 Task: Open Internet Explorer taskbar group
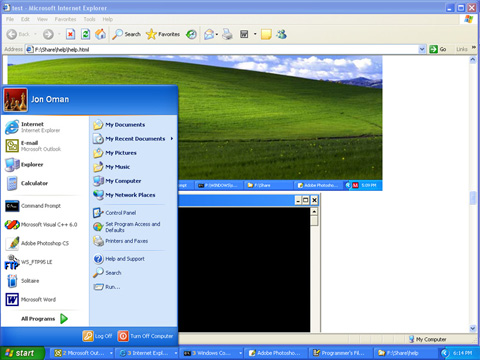click(147, 353)
